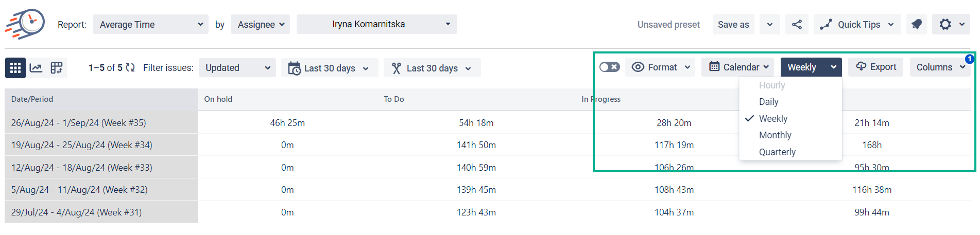Click the share preset icon

(797, 25)
